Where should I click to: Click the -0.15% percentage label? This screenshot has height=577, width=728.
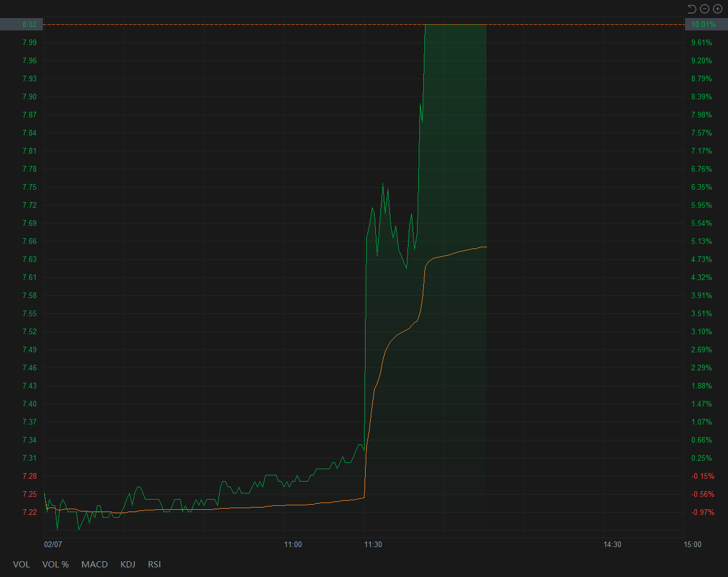(703, 476)
